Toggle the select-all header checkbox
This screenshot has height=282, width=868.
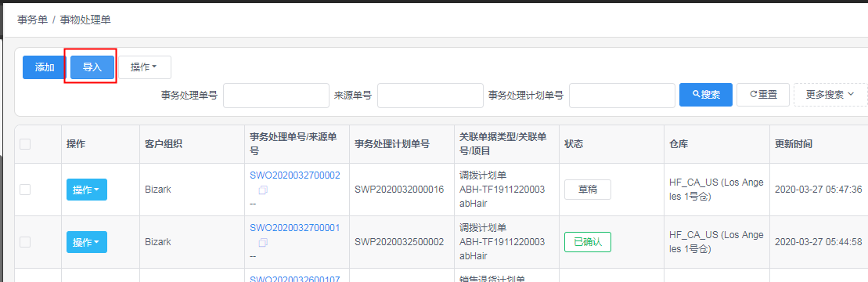click(25, 144)
